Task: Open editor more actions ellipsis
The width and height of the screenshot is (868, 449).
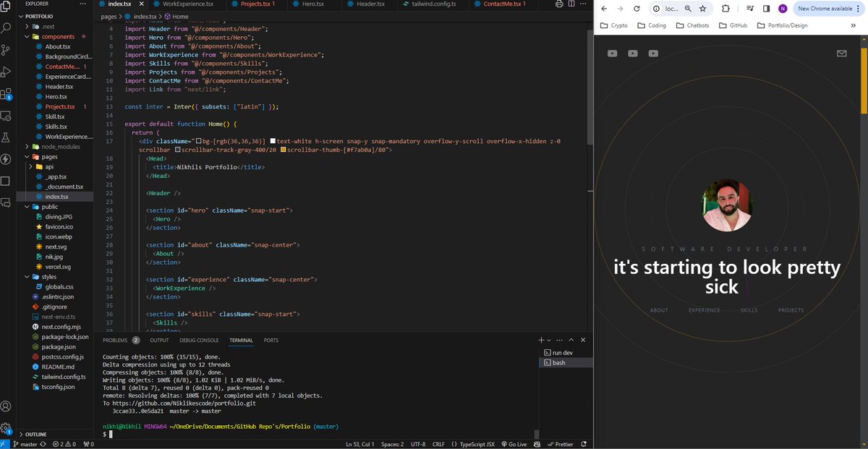Action: [584, 4]
